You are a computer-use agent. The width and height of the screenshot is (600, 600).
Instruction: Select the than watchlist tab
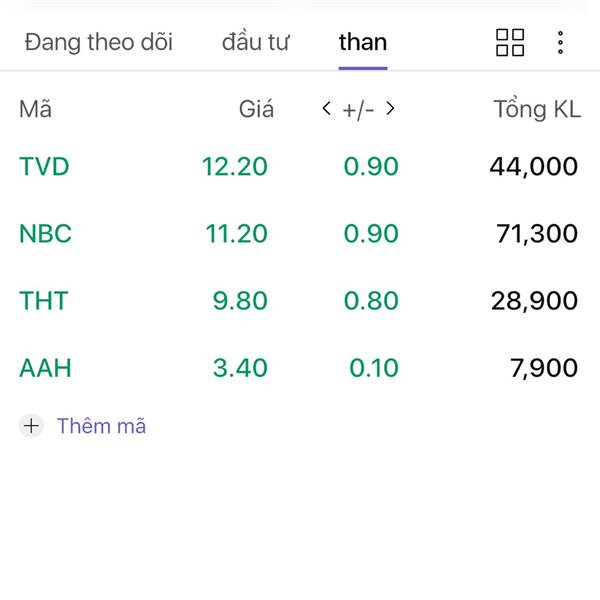coord(362,42)
